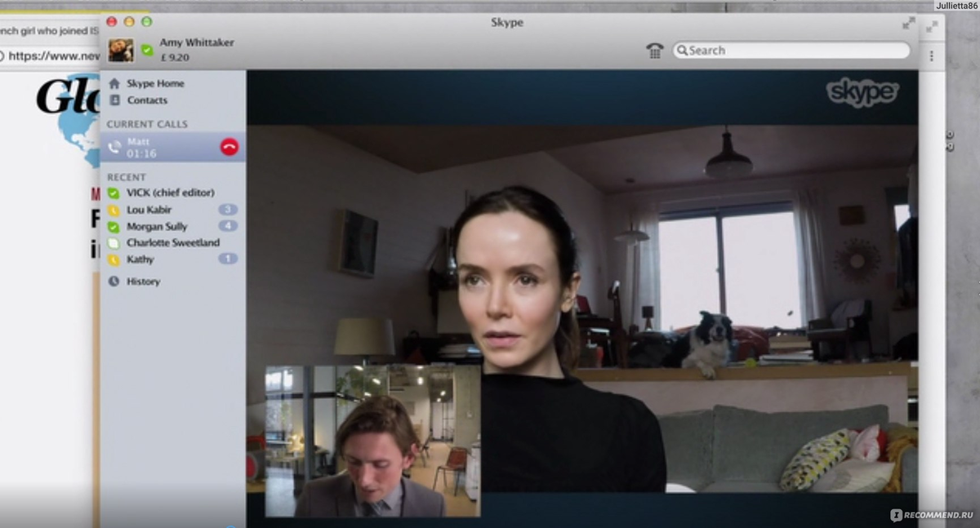Click the offline status icon beside Charlotte Sweetland

pos(114,243)
